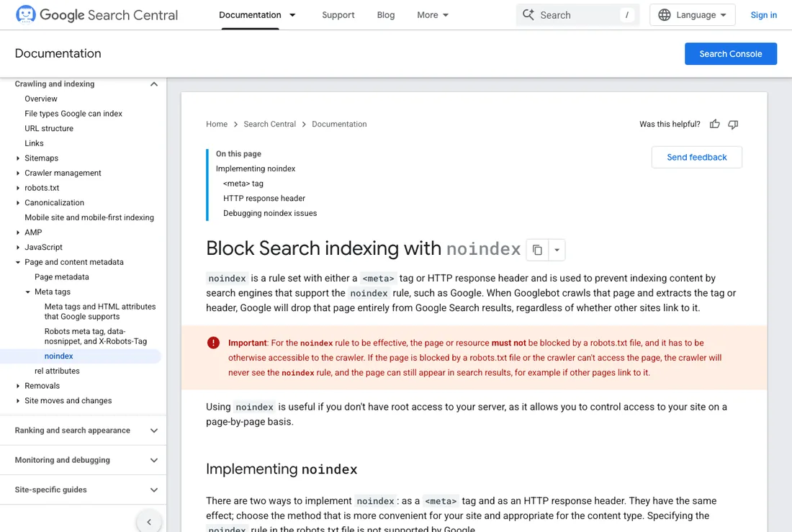Expand the JavaScript sidebar item
The image size is (792, 532).
point(18,247)
